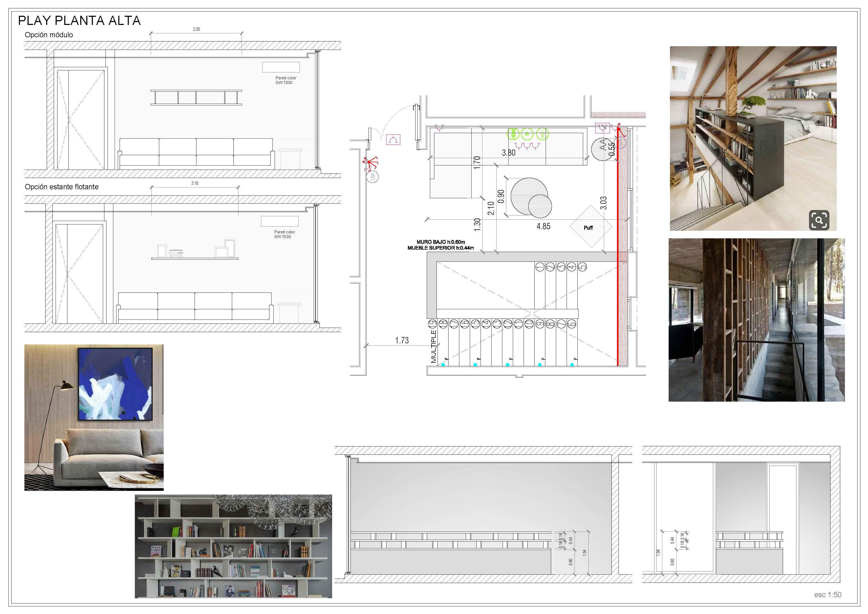Click the purple DIM dimmer symbol
This screenshot has width=868, height=614.
(x=372, y=177)
